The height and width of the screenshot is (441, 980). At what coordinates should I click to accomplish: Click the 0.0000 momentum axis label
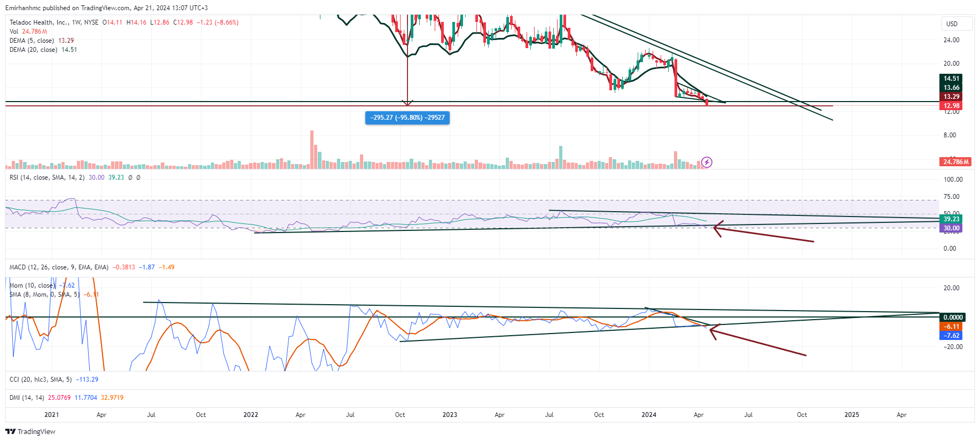click(953, 318)
